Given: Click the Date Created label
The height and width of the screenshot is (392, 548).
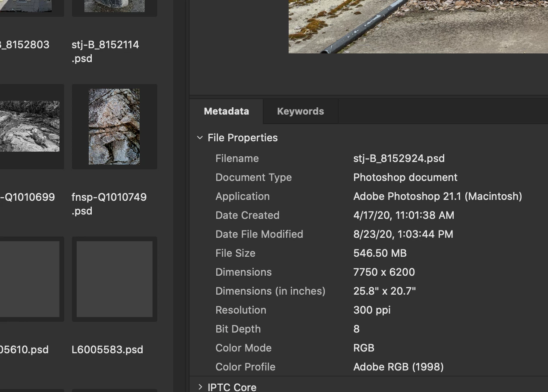Looking at the screenshot, I should coord(247,215).
